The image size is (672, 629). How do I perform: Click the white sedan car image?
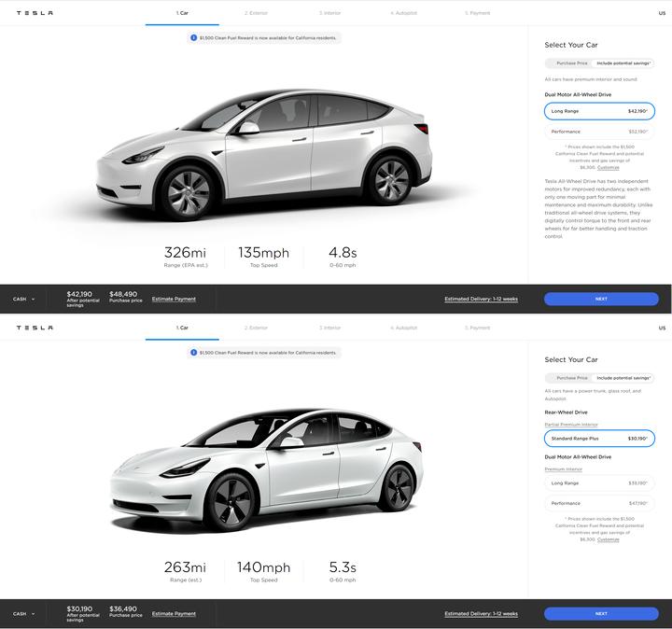(267, 469)
